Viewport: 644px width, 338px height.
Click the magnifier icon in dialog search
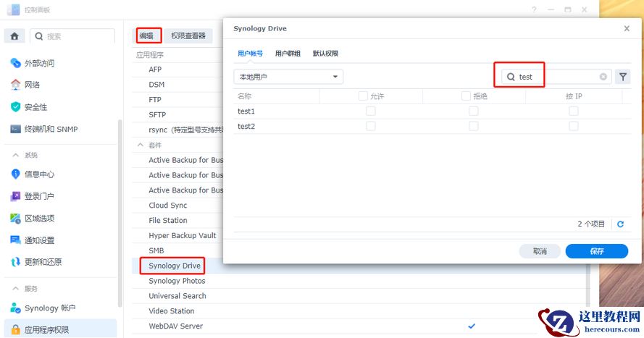click(x=511, y=77)
